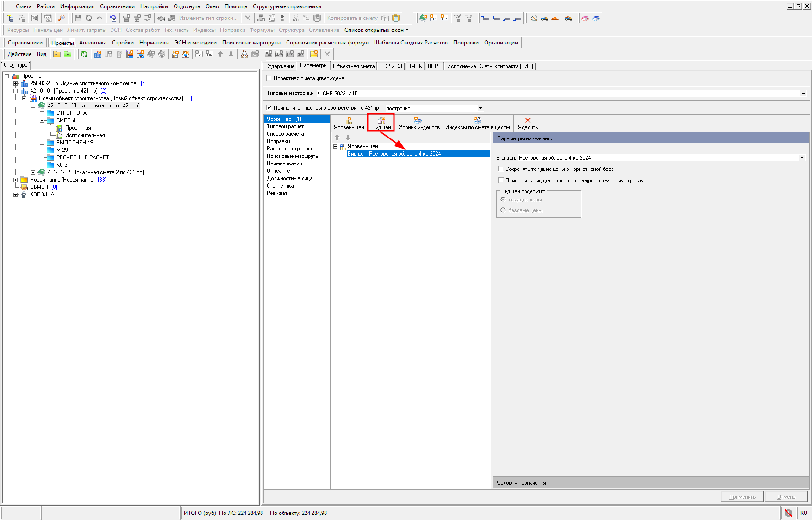Image resolution: width=812 pixels, height=520 pixels.
Task: Select 'Способ расчета' in the parameters list
Action: [x=285, y=134]
